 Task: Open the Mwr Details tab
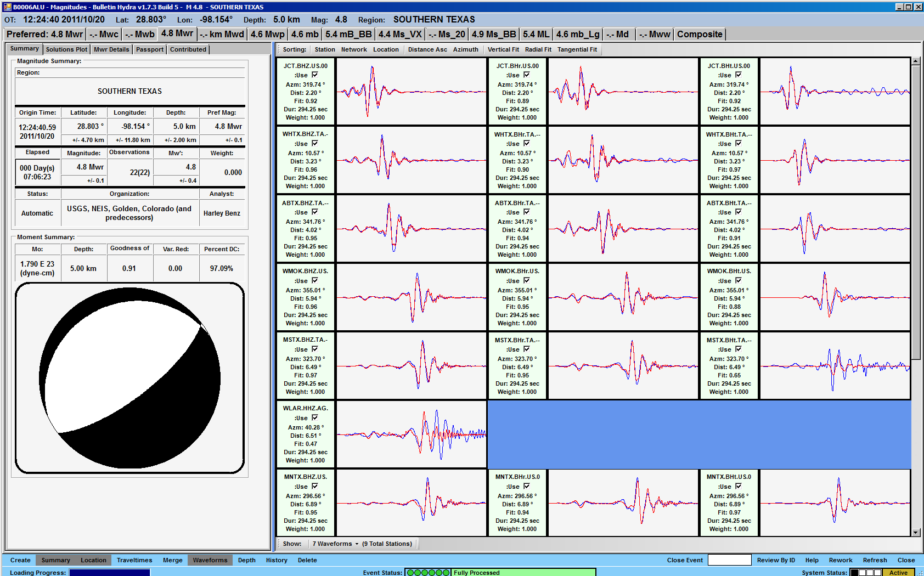click(x=111, y=49)
